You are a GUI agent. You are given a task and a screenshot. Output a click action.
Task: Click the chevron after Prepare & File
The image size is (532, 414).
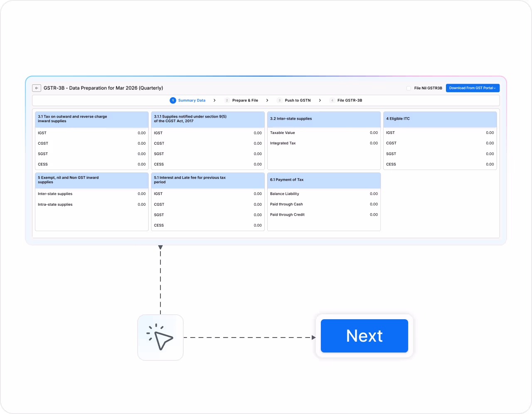(x=267, y=101)
